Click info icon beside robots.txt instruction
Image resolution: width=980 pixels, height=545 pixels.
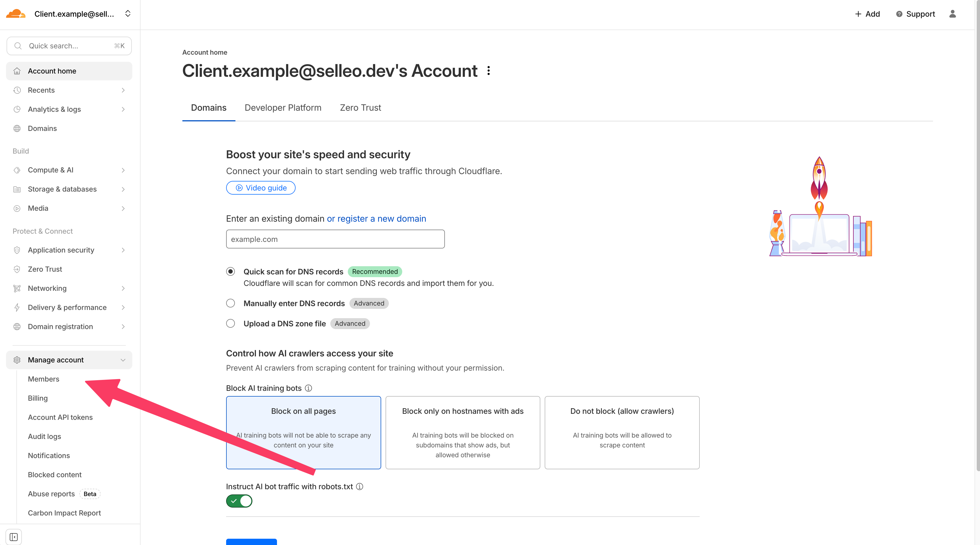point(360,487)
